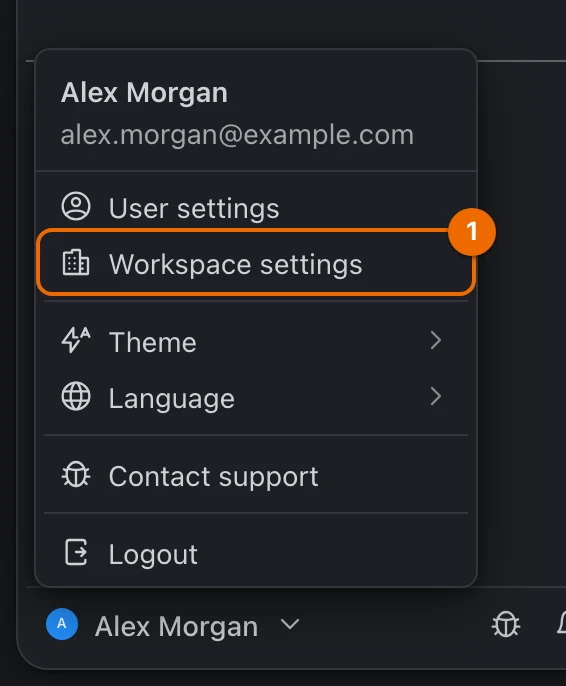Collapse the account menu using the chevron beside Alex Morgan
The image size is (566, 686).
[x=290, y=624]
